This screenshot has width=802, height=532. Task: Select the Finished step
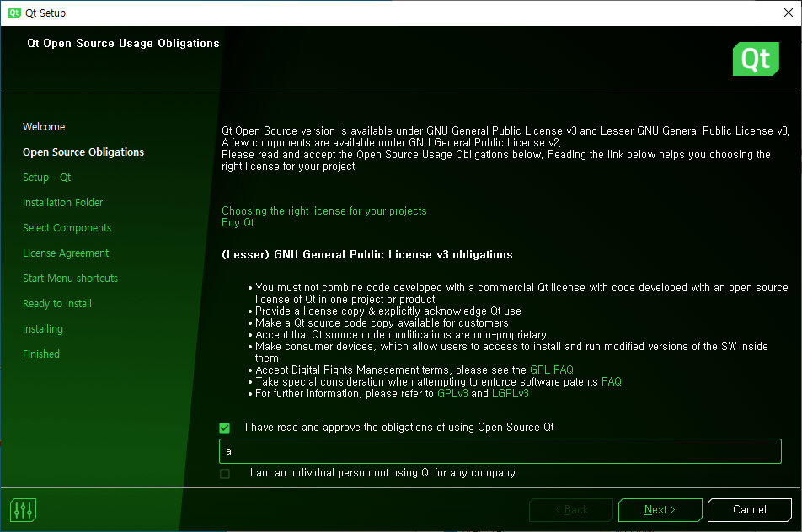pyautogui.click(x=41, y=354)
